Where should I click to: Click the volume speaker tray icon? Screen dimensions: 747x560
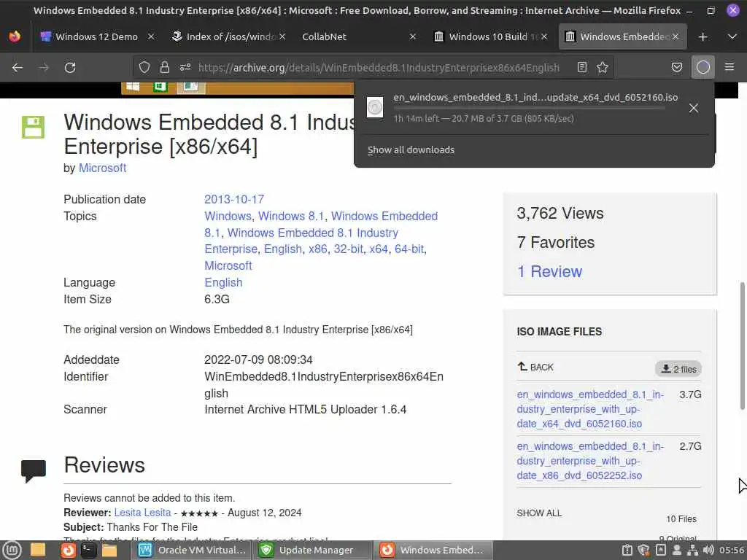708,551
